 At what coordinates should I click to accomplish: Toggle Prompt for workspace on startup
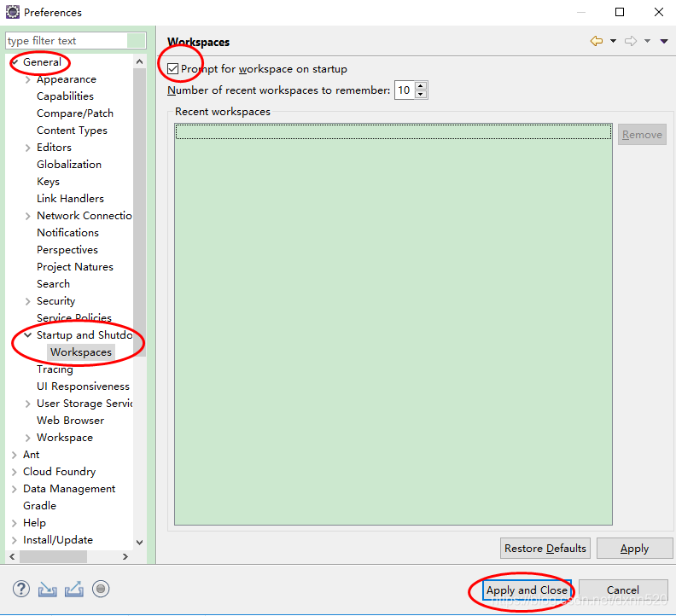173,68
